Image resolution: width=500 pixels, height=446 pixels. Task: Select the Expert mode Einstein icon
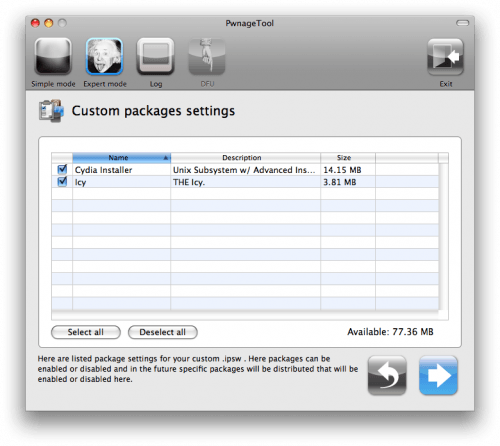coord(104,57)
